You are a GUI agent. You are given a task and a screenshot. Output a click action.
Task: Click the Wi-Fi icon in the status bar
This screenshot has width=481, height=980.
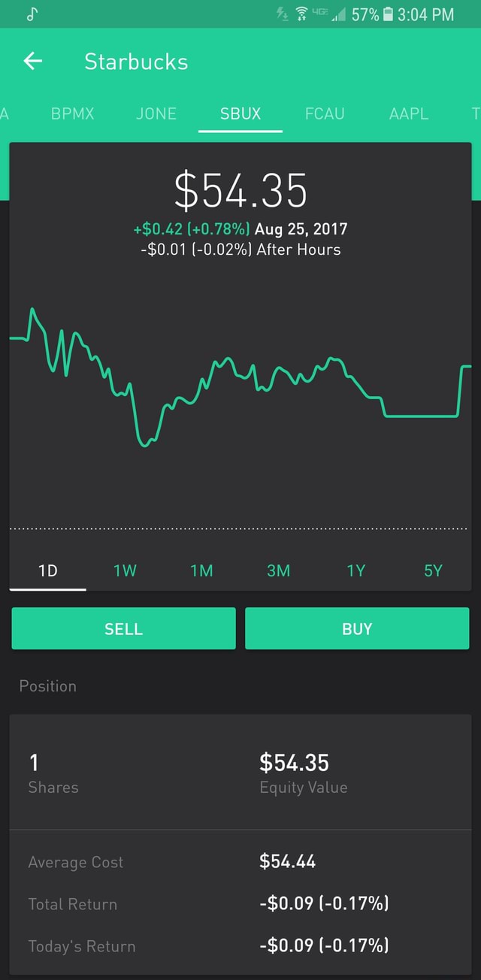point(300,12)
